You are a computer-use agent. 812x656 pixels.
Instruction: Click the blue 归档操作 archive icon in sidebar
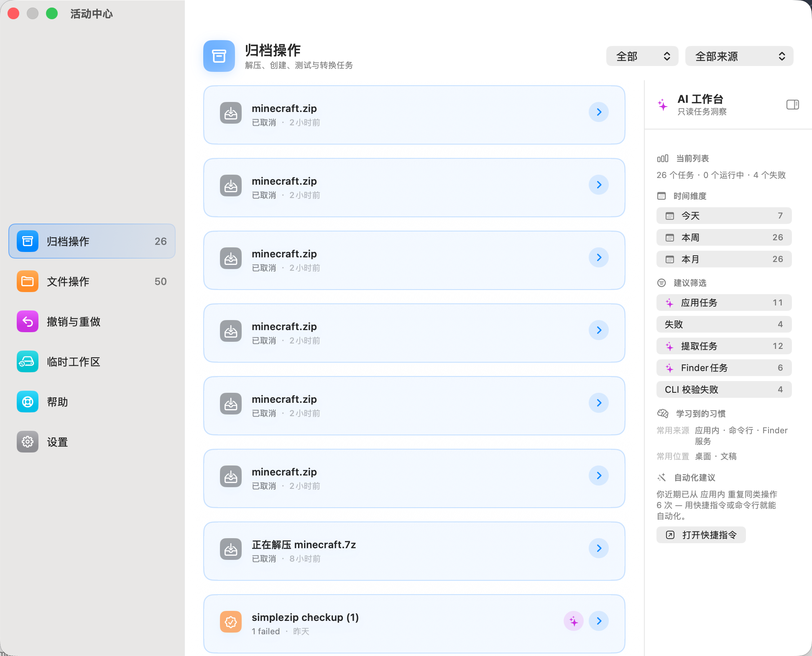(x=28, y=241)
